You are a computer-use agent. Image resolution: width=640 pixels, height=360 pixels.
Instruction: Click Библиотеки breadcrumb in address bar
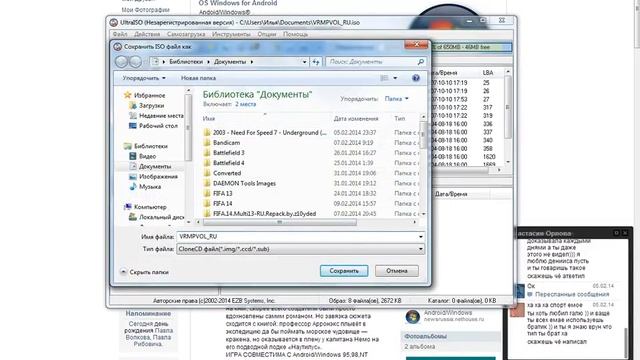(x=186, y=62)
